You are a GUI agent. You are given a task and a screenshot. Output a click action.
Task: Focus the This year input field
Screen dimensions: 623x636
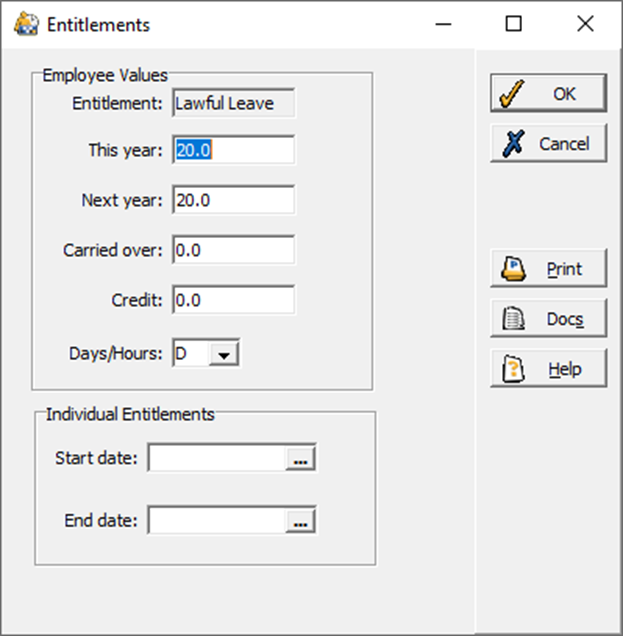click(234, 150)
